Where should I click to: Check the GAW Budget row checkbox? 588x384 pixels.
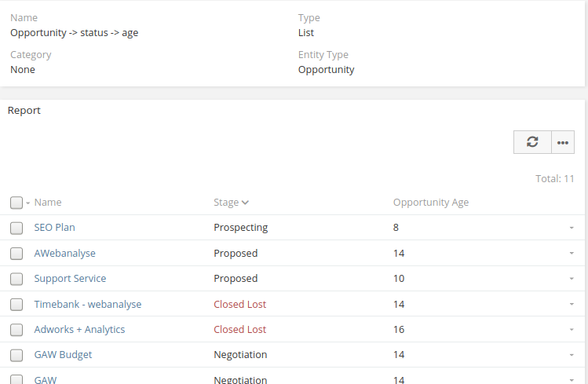pos(16,355)
